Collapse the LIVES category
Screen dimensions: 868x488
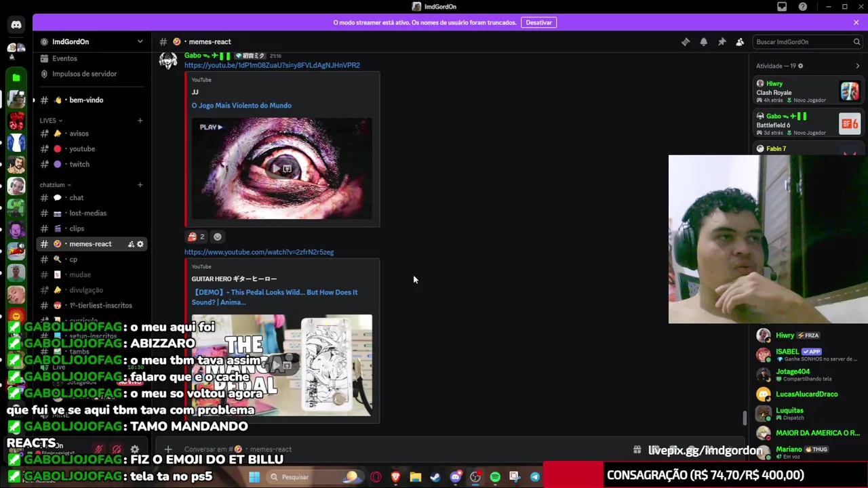(x=51, y=121)
